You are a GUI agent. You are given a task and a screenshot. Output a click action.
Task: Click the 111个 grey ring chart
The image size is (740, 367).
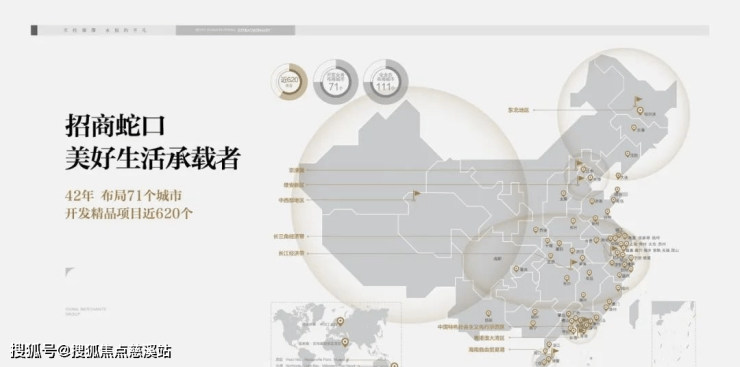[386, 82]
